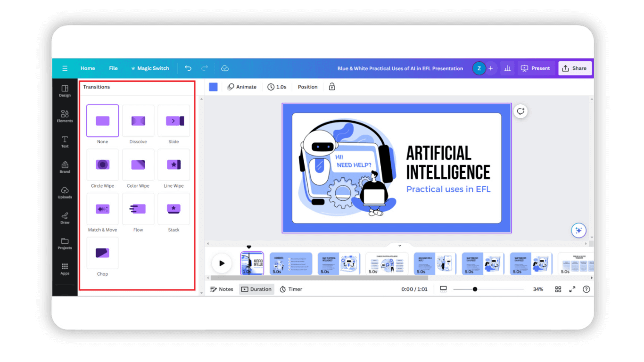The image size is (644, 362).
Task: Open the 1.0s transition duration control
Action: pos(277,87)
